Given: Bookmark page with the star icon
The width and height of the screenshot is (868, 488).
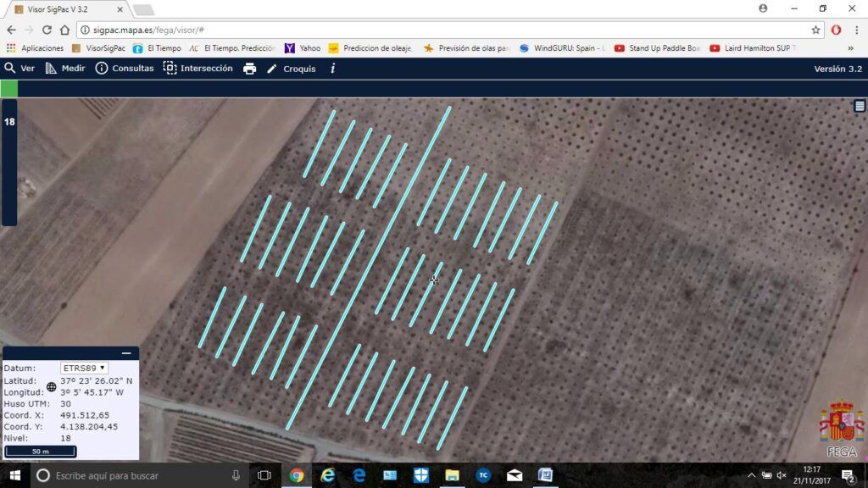Looking at the screenshot, I should (x=815, y=30).
